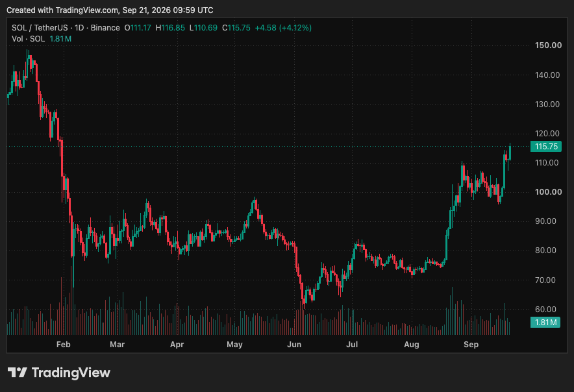Screen dimensions: 574x392
Task: Click the Mar time axis label
Action: click(117, 345)
